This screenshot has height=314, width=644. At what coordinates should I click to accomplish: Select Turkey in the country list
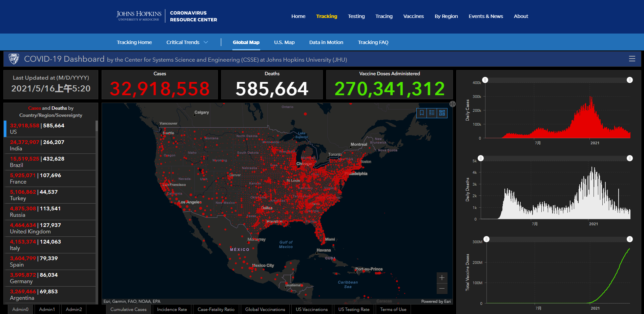pyautogui.click(x=50, y=195)
